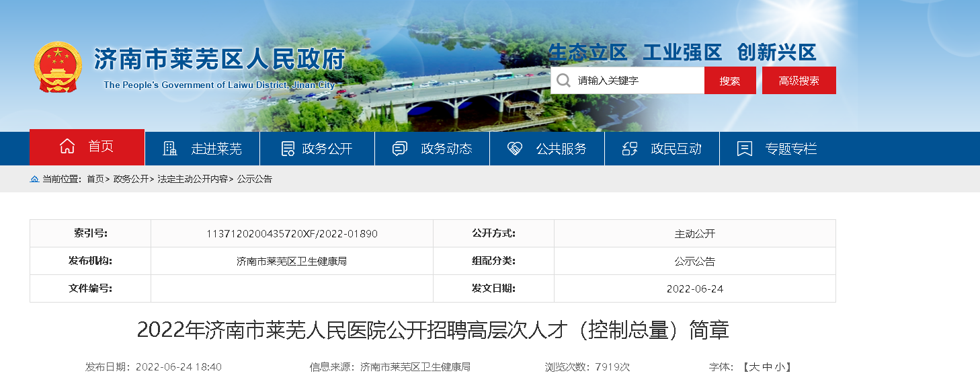Viewport: 980px width, 390px height.
Task: Follow the 法定主动公开内容 breadcrumb link
Action: [x=192, y=180]
